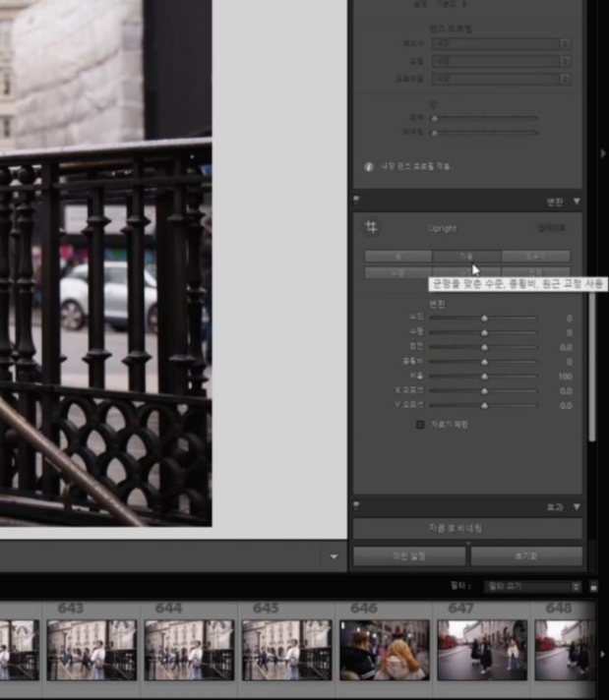The height and width of the screenshot is (700, 609).
Task: Click the 종횡비 (Aspect) transform slider handle
Action: point(484,362)
